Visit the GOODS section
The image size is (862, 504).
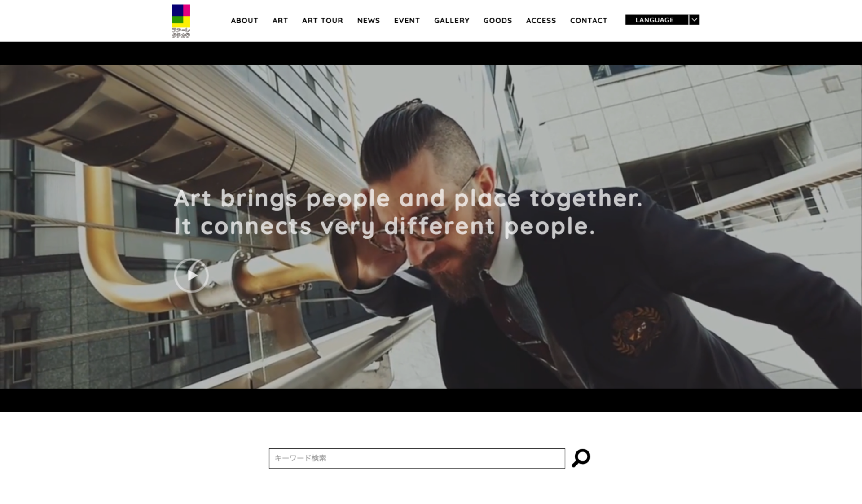click(497, 21)
